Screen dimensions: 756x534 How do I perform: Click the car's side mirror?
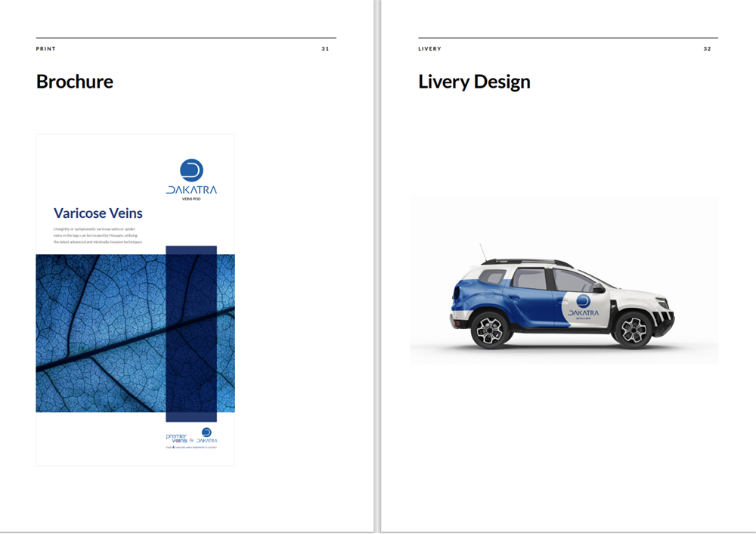pos(596,287)
